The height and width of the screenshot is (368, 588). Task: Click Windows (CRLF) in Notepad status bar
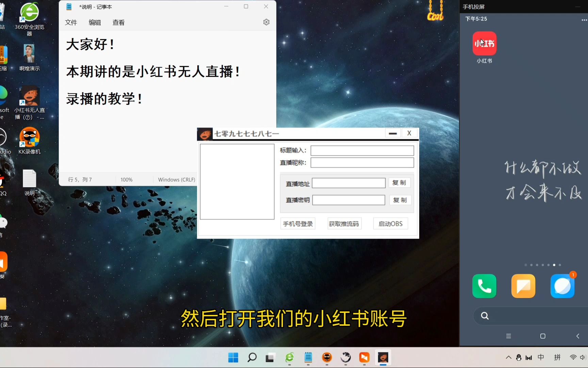coord(177,180)
